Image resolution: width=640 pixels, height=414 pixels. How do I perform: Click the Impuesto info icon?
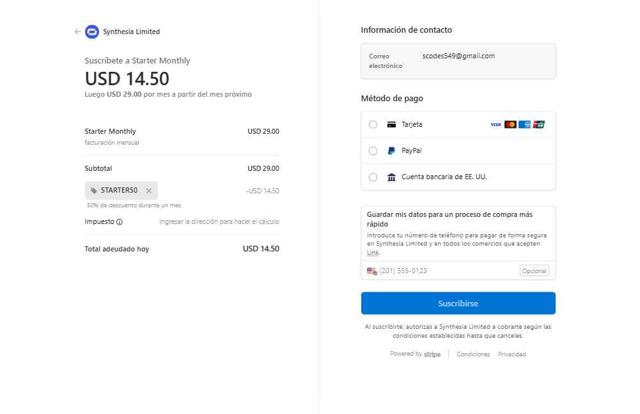pos(120,222)
